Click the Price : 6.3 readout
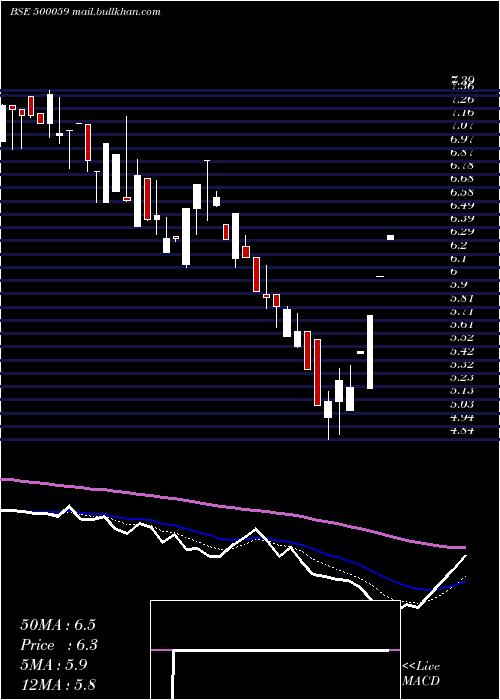This screenshot has width=500, height=700. 59,645
